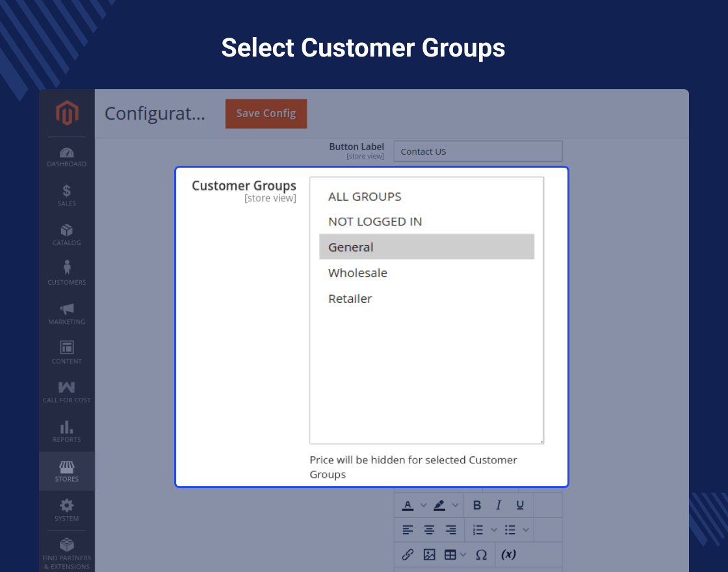Open the System sidebar menu
This screenshot has width=728, height=572.
point(67,511)
